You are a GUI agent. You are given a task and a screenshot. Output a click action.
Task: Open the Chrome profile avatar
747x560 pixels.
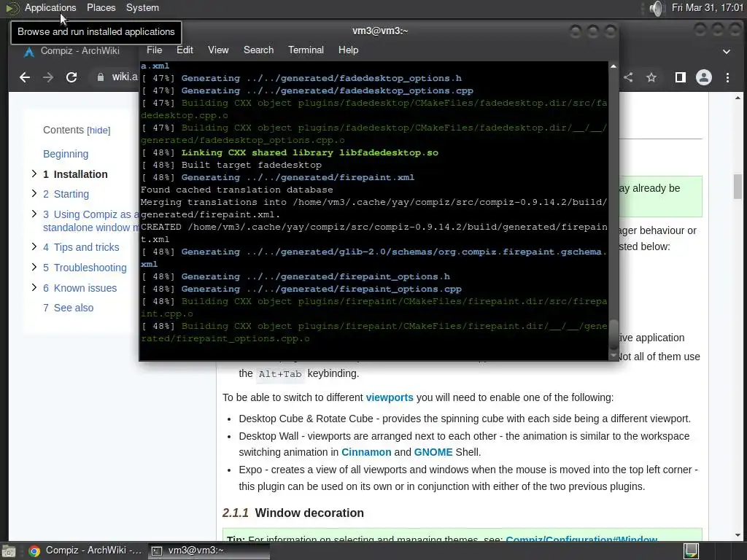704,77
